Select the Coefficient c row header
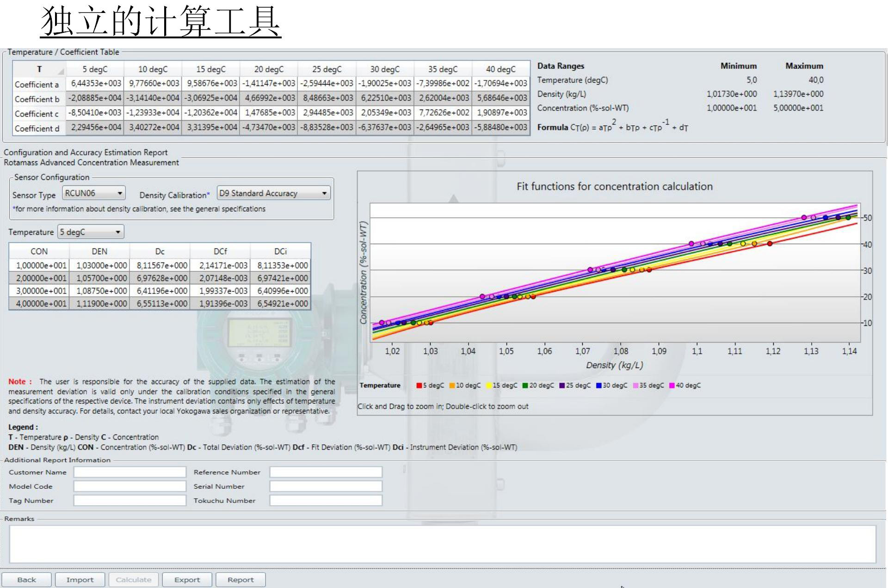Image resolution: width=888 pixels, height=588 pixels. point(39,114)
